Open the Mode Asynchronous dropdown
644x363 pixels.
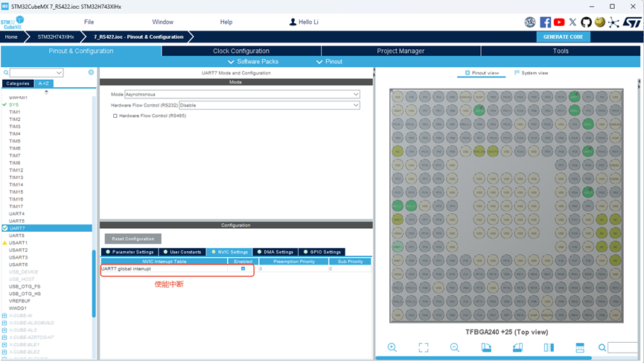click(242, 94)
